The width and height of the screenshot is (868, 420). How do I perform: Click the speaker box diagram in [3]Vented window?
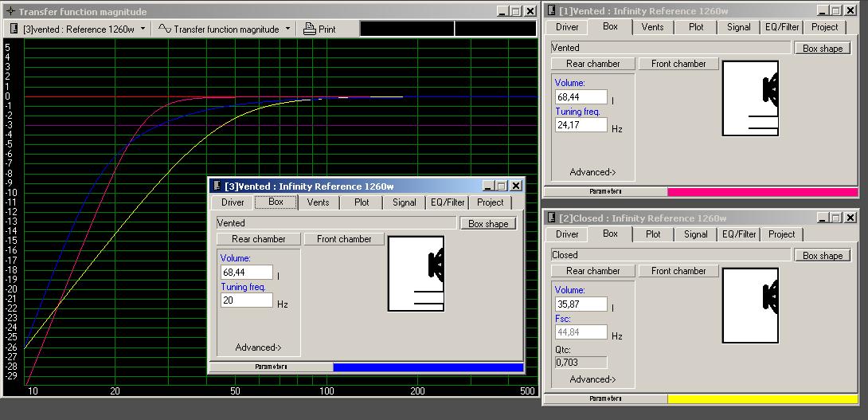click(x=416, y=273)
